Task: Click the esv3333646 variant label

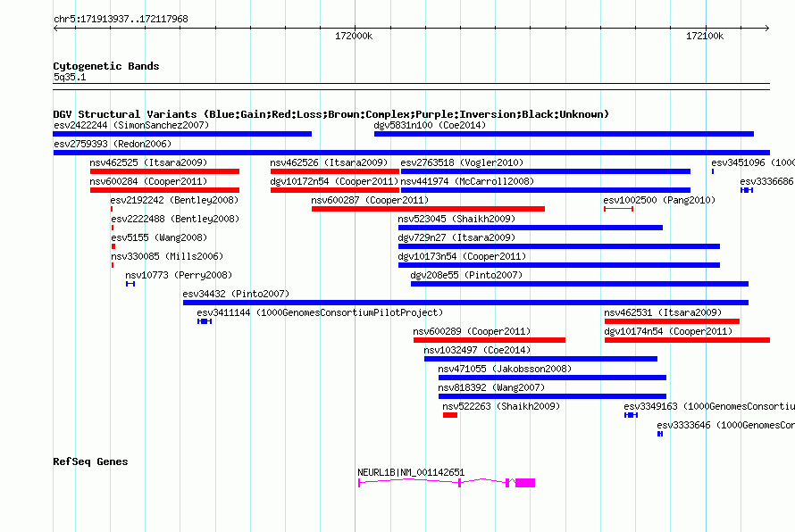Action: [725, 425]
